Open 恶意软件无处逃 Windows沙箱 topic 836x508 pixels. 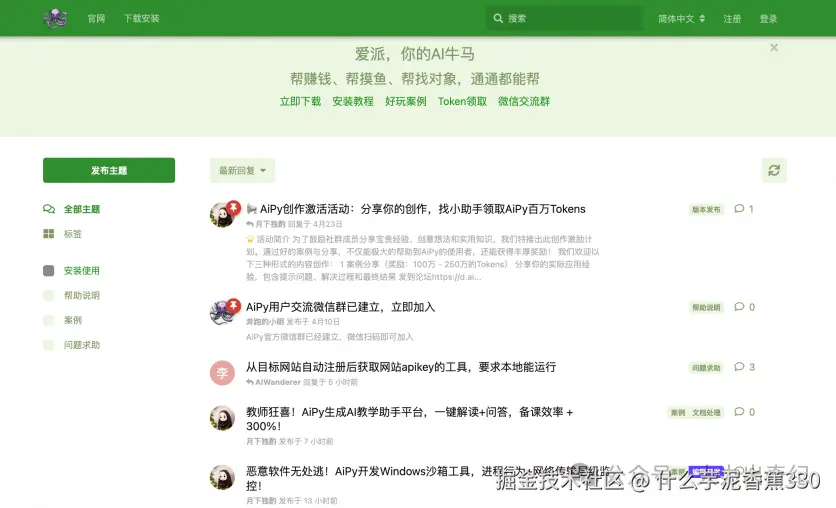click(x=428, y=478)
